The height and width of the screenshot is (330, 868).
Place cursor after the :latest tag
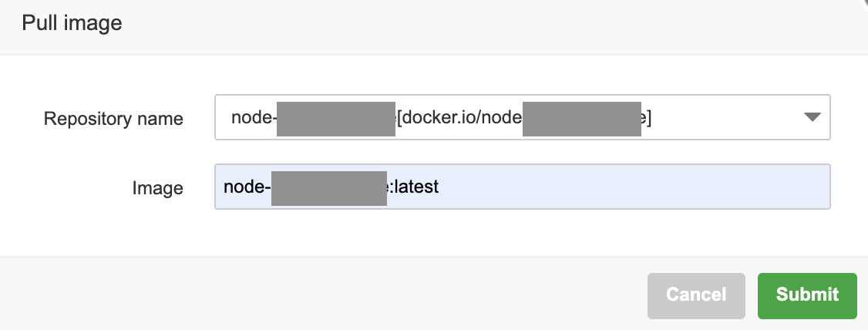click(x=439, y=187)
